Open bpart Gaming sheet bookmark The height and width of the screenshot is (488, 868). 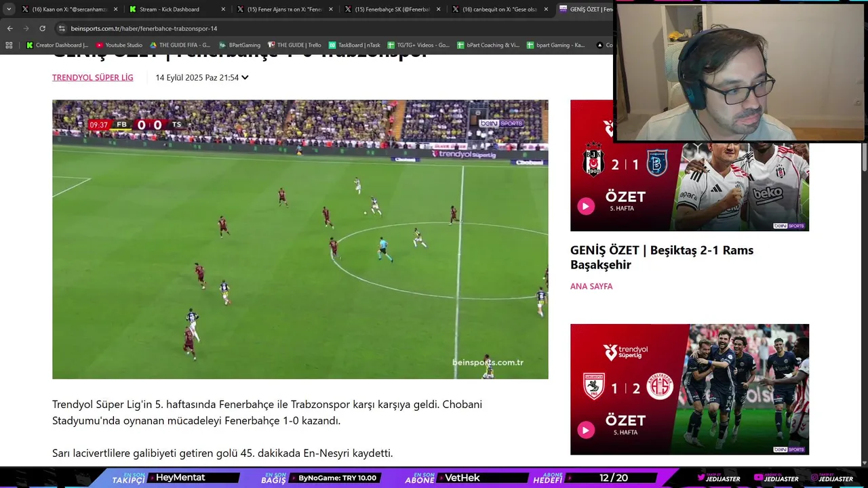point(555,45)
